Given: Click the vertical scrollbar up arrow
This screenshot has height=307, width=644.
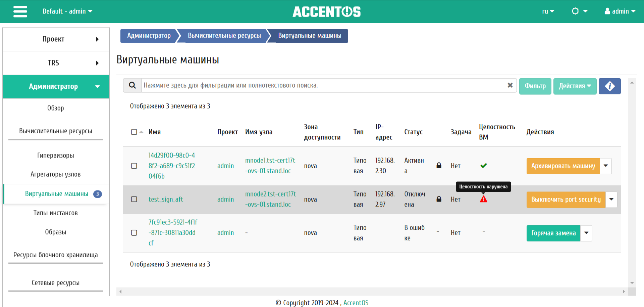Looking at the screenshot, I should (632, 82).
